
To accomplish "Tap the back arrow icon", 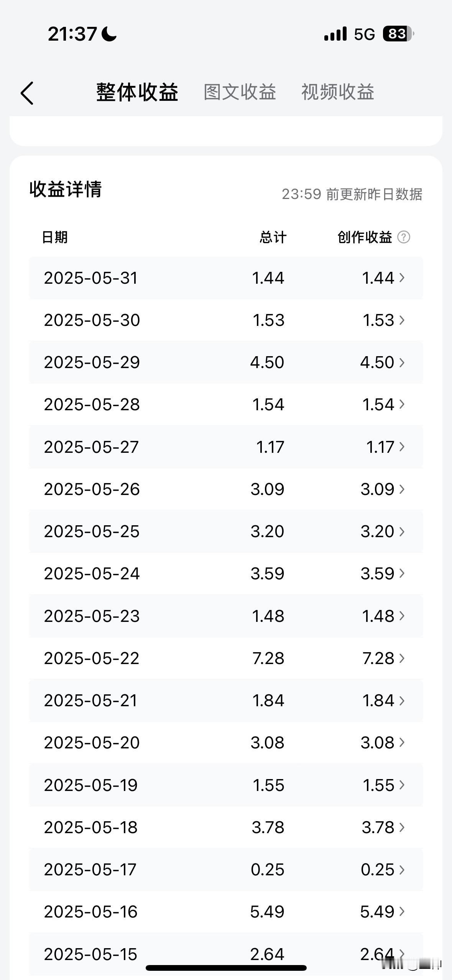I will (27, 93).
